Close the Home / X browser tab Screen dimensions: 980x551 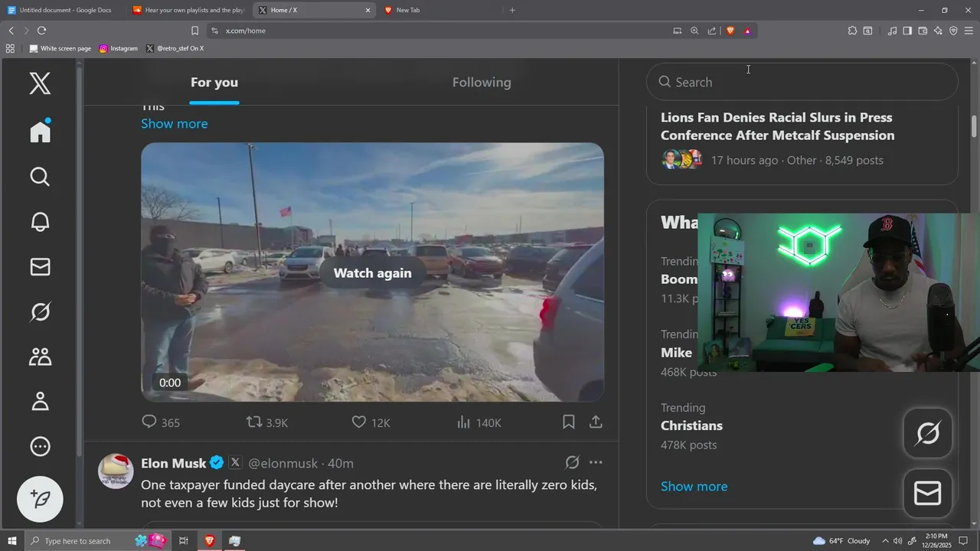pyautogui.click(x=367, y=10)
